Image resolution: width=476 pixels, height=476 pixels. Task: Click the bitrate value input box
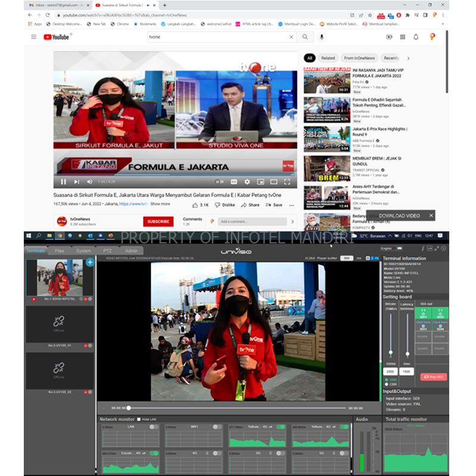[390, 371]
